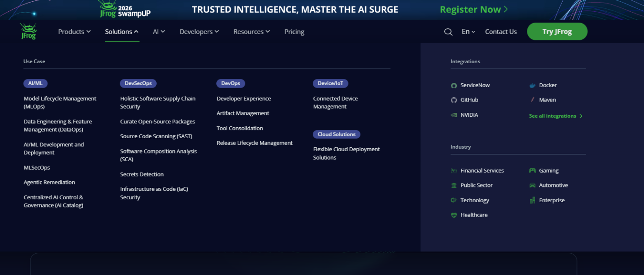Click the Try JFrog button
The image size is (644, 275).
click(x=557, y=31)
